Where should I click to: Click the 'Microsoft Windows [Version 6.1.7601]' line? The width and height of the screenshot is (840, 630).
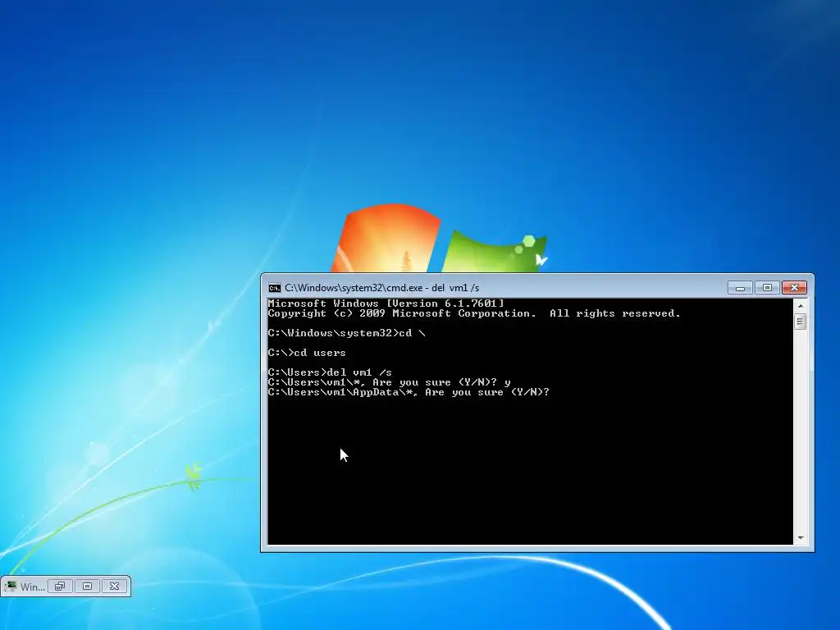386,304
